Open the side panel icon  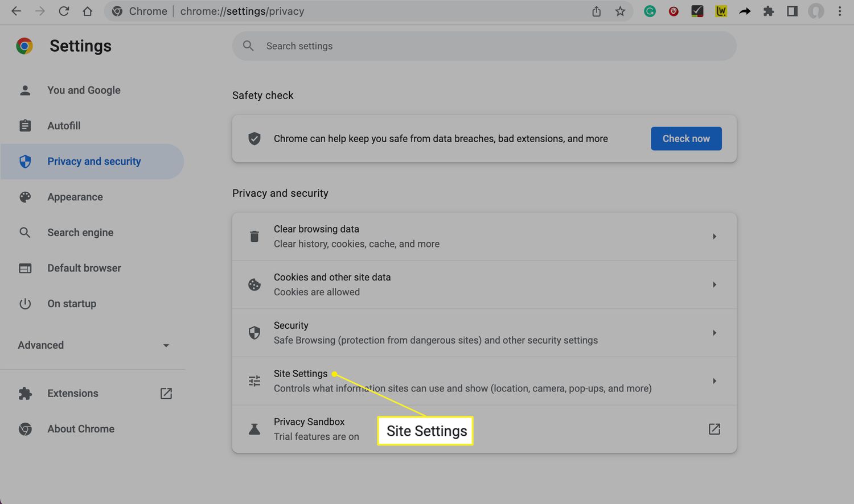(x=791, y=11)
